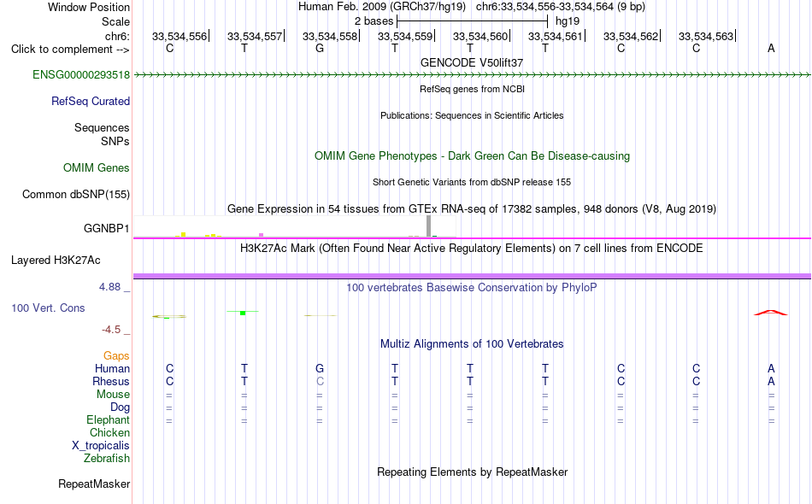
Task: Click the gray C in Rhesus row
Action: coord(320,381)
